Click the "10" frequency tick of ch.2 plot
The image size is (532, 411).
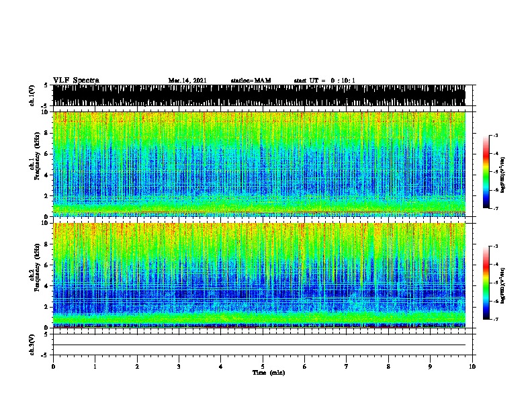pos(44,223)
